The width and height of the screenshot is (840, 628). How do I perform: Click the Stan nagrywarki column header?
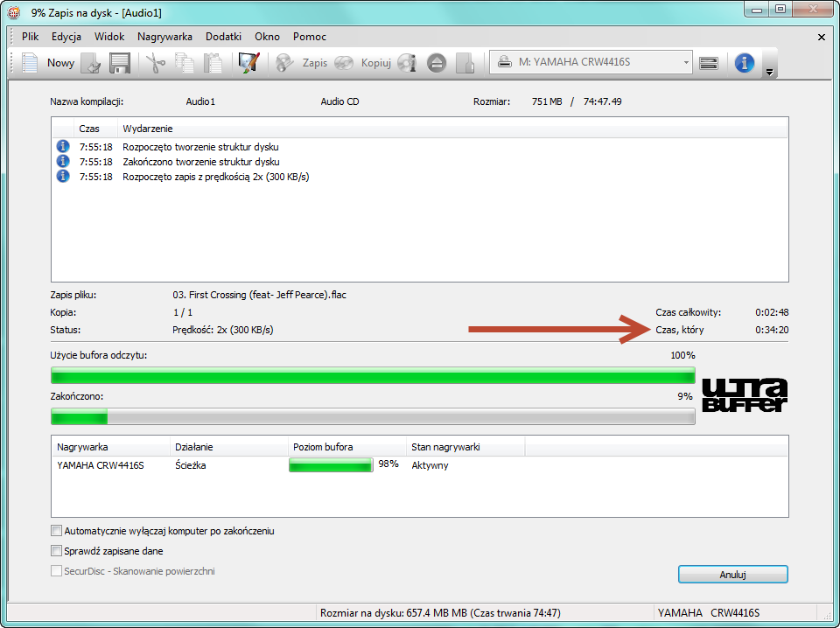[465, 447]
